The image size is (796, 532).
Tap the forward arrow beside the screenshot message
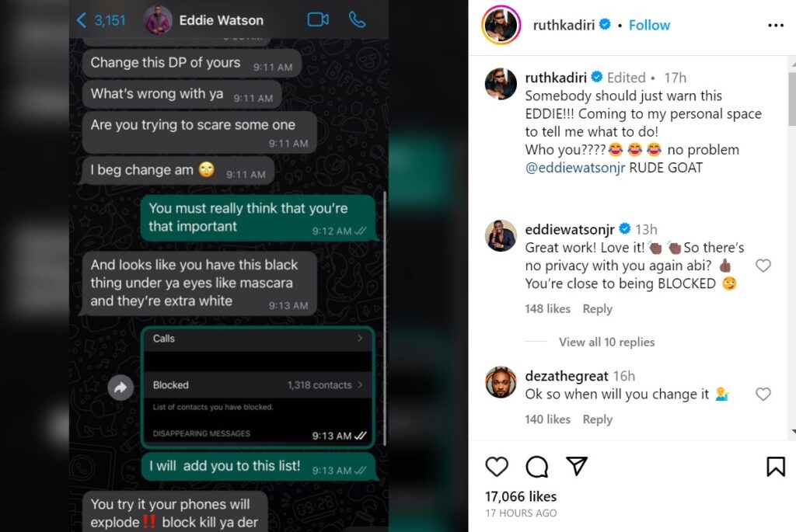click(x=120, y=388)
